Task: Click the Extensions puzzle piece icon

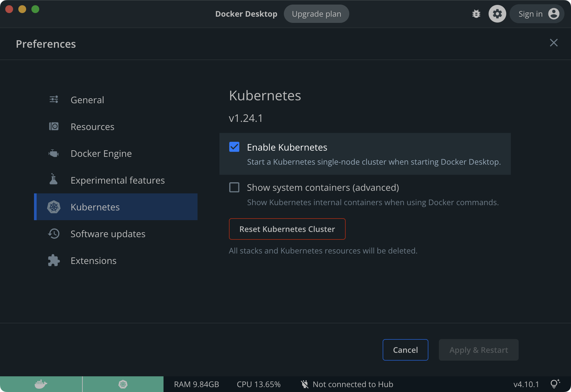Action: [x=54, y=260]
